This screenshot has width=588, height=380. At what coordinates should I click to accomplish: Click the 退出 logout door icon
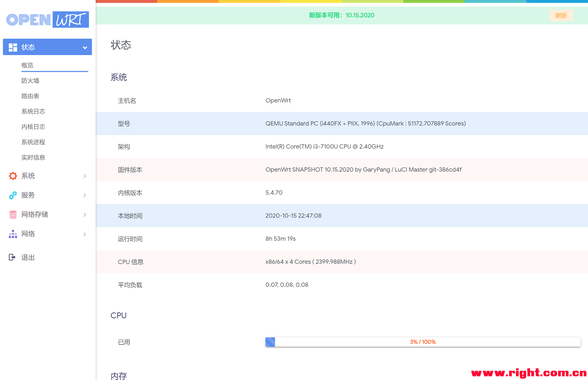(x=12, y=257)
